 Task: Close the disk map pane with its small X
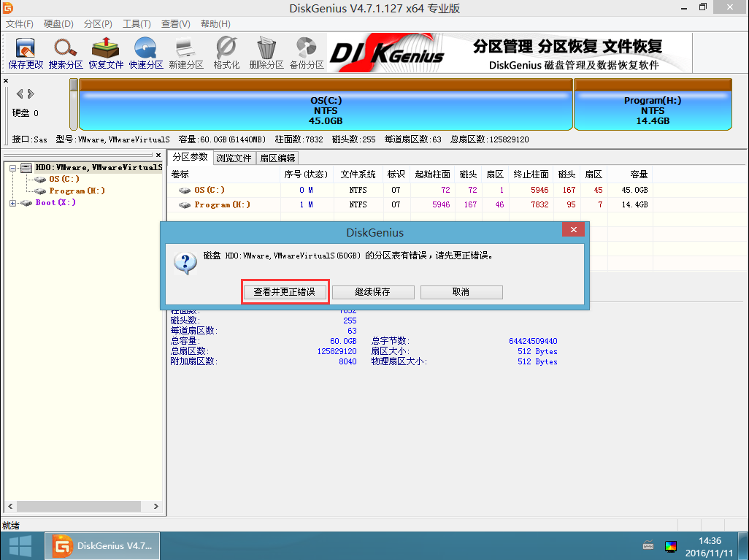[x=6, y=80]
